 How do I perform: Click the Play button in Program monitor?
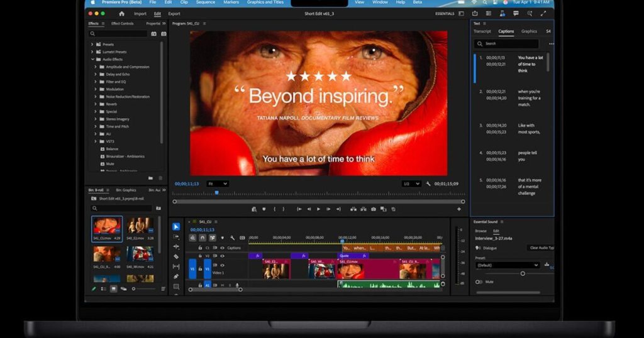(318, 209)
